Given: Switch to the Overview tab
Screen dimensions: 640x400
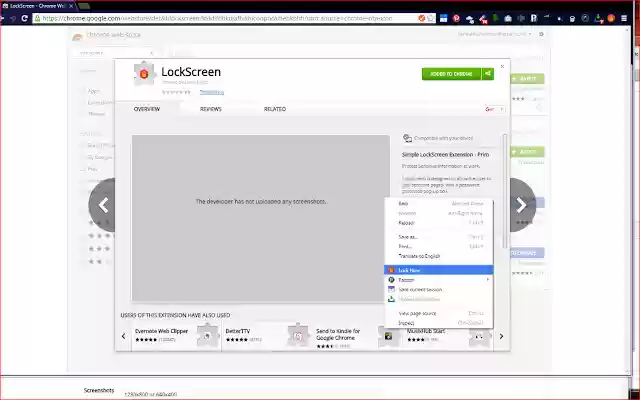Looking at the screenshot, I should click(147, 109).
